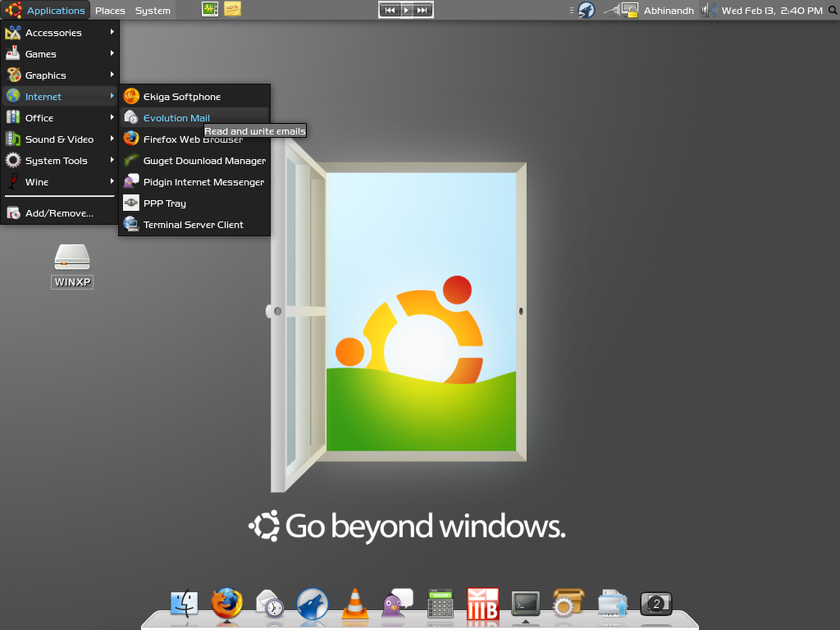Launch Pidgin messenger from the dock
Image resolution: width=840 pixels, height=630 pixels.
pyautogui.click(x=397, y=605)
